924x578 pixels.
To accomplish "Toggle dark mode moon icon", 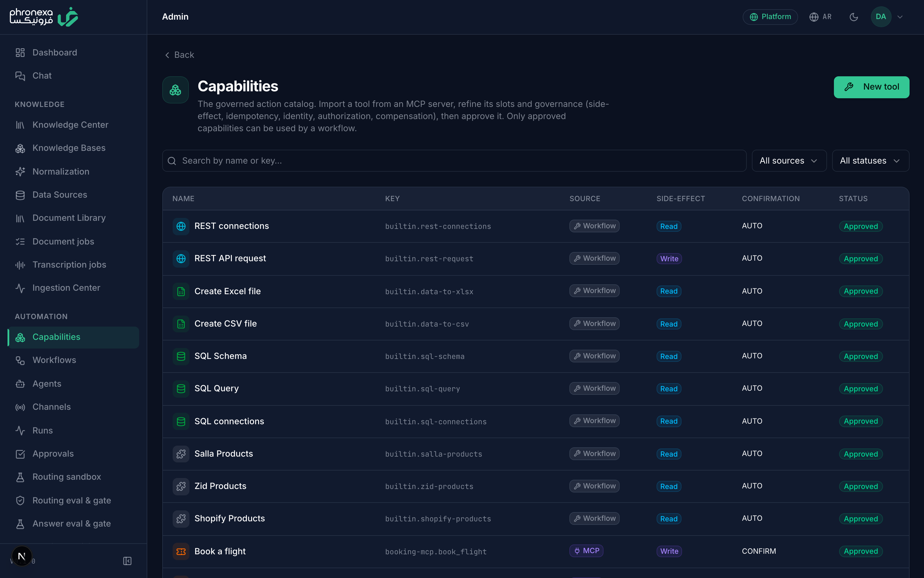I will 854,17.
